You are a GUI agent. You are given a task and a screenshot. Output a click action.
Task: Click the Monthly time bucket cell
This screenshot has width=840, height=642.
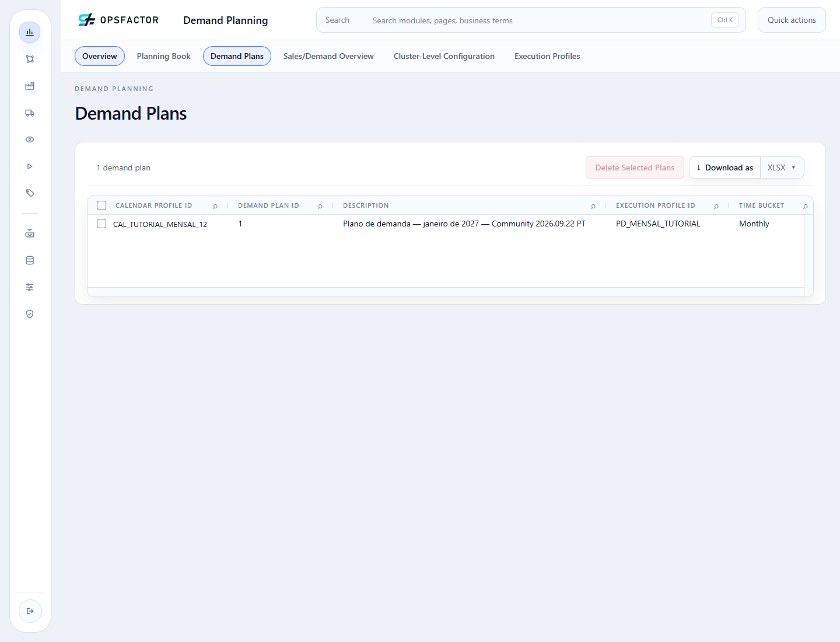[754, 224]
